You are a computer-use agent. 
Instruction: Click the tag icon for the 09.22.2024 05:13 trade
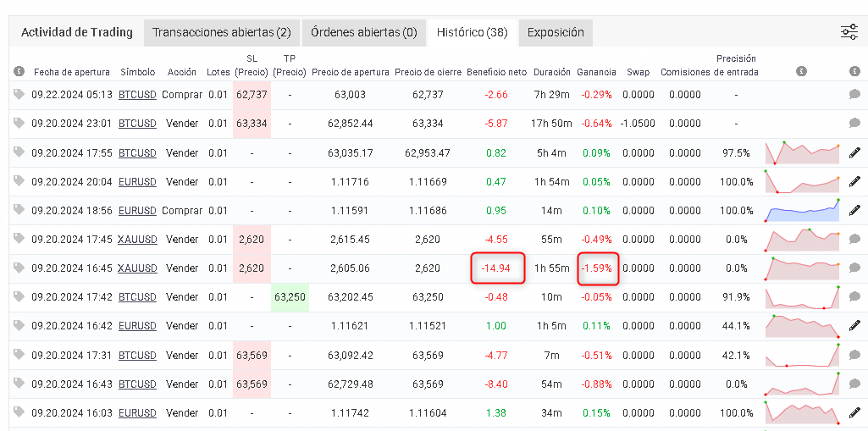19,95
